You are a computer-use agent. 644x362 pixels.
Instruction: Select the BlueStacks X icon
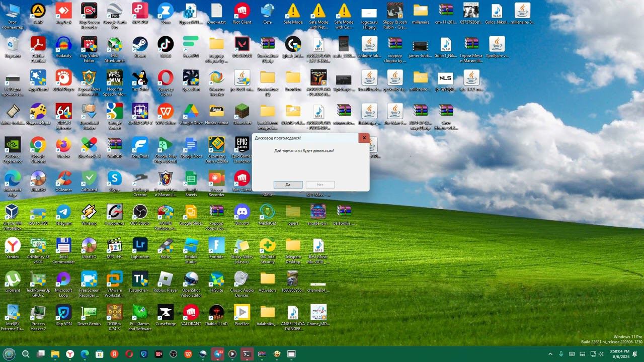(x=89, y=148)
